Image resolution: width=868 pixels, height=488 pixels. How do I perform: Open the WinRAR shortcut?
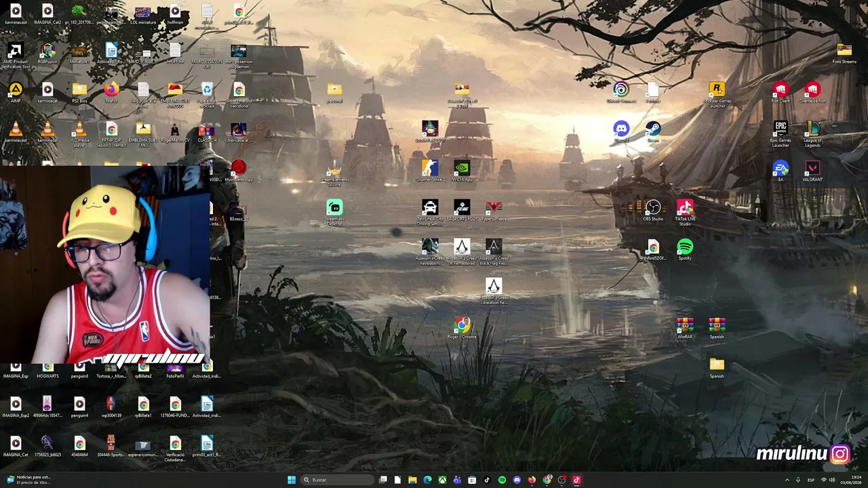(685, 328)
